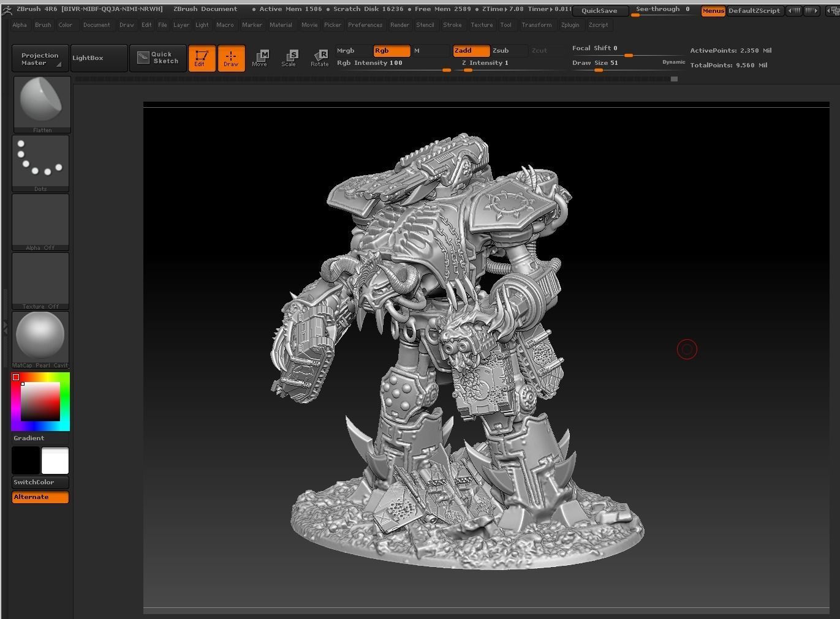Pick a color in the color picker square
Image resolution: width=840 pixels, height=619 pixels.
coord(40,401)
